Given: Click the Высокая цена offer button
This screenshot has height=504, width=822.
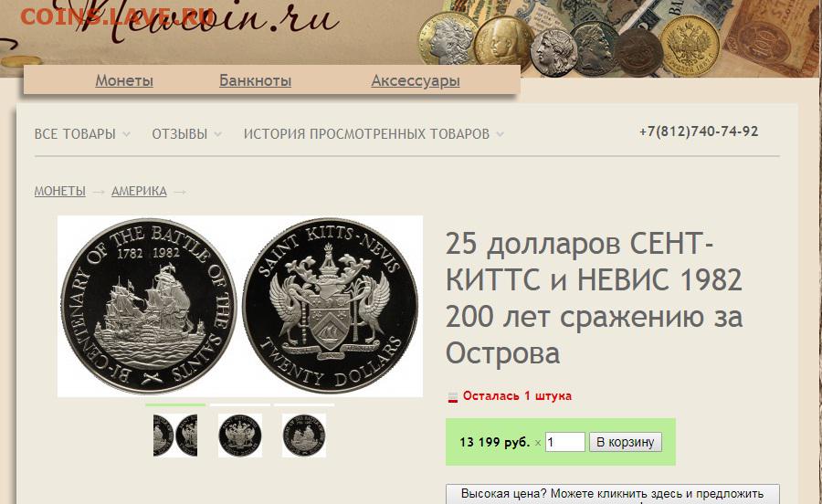Looking at the screenshot, I should (x=612, y=494).
